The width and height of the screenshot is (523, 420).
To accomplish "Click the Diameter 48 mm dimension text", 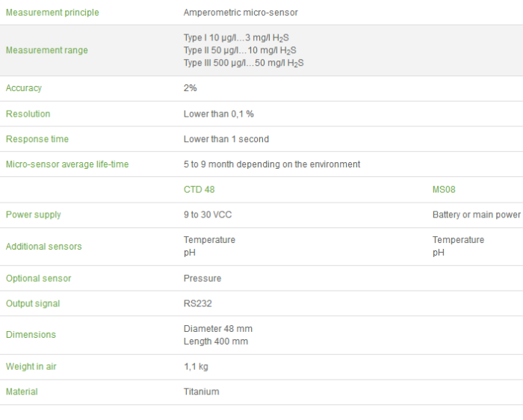I will pos(218,329).
